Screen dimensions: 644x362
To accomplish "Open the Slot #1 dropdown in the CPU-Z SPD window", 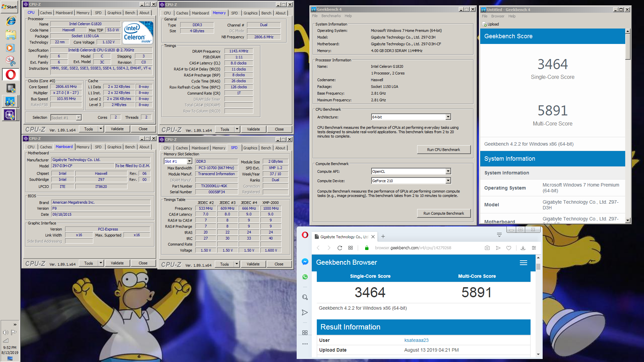I will point(189,161).
